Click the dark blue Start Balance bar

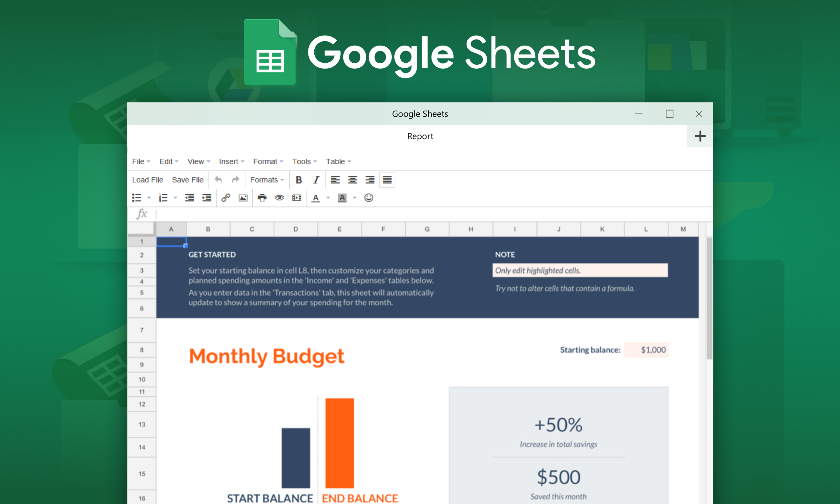(x=296, y=458)
